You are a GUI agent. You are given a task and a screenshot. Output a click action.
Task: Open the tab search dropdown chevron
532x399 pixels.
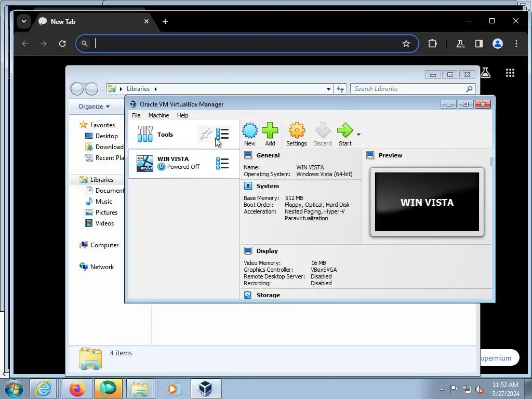click(x=24, y=21)
